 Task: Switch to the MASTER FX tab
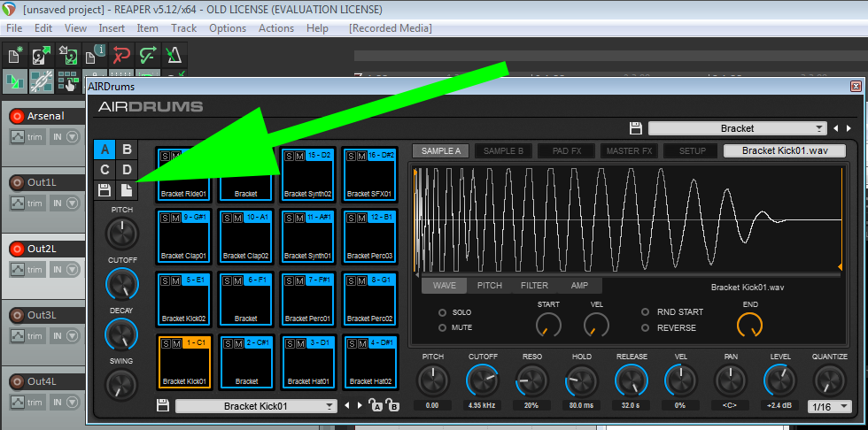pyautogui.click(x=630, y=151)
